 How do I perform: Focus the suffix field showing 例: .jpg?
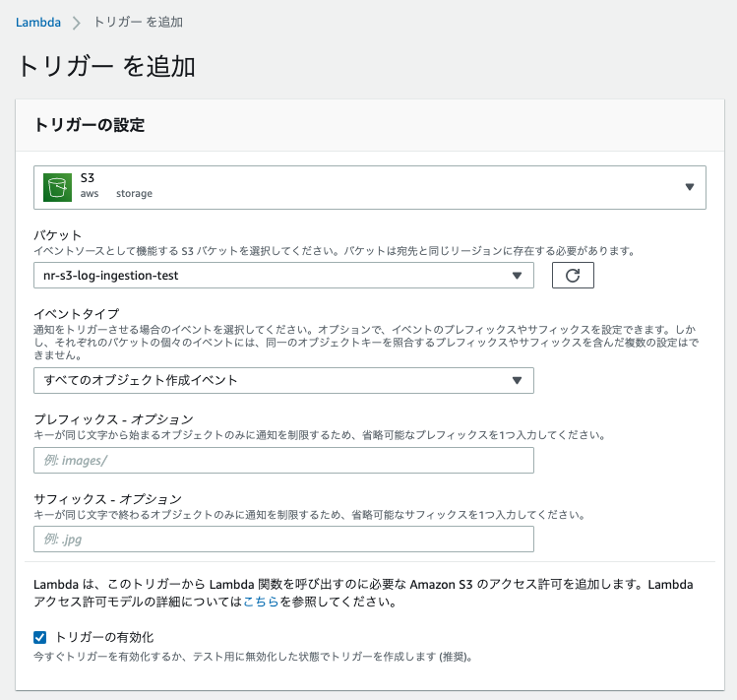283,540
